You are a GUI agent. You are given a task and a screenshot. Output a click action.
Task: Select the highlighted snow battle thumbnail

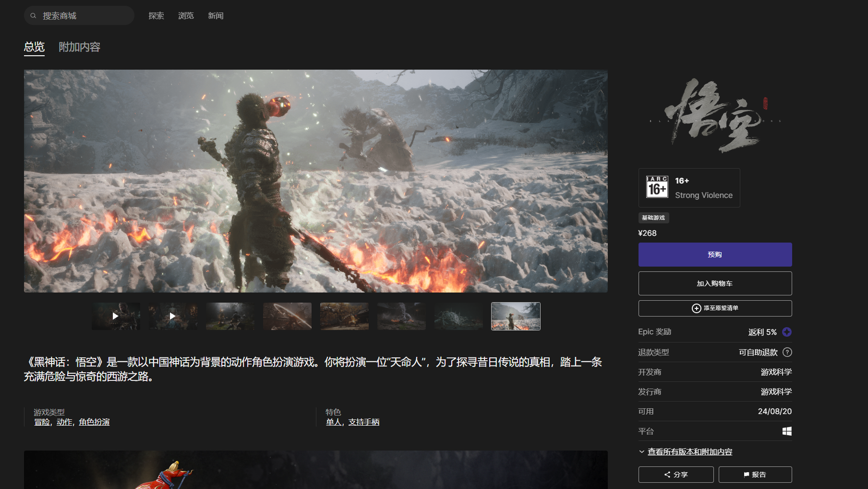tap(516, 316)
